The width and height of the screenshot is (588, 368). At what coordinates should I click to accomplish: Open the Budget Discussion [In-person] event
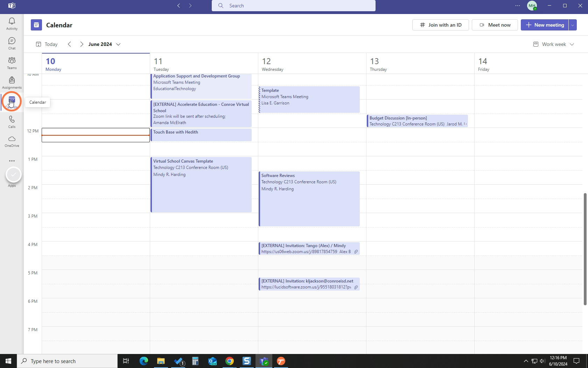[x=417, y=121]
